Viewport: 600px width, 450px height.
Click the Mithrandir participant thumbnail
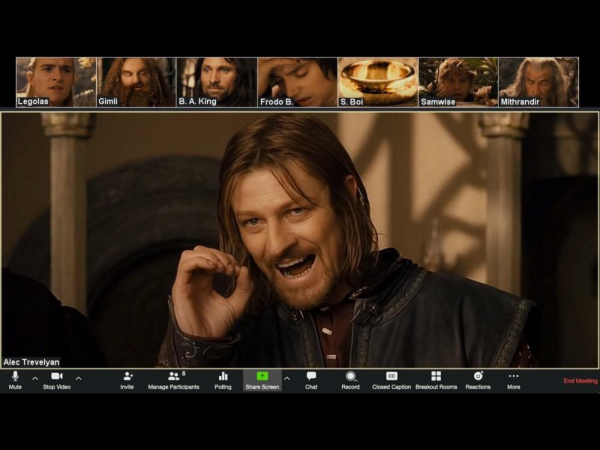538,82
